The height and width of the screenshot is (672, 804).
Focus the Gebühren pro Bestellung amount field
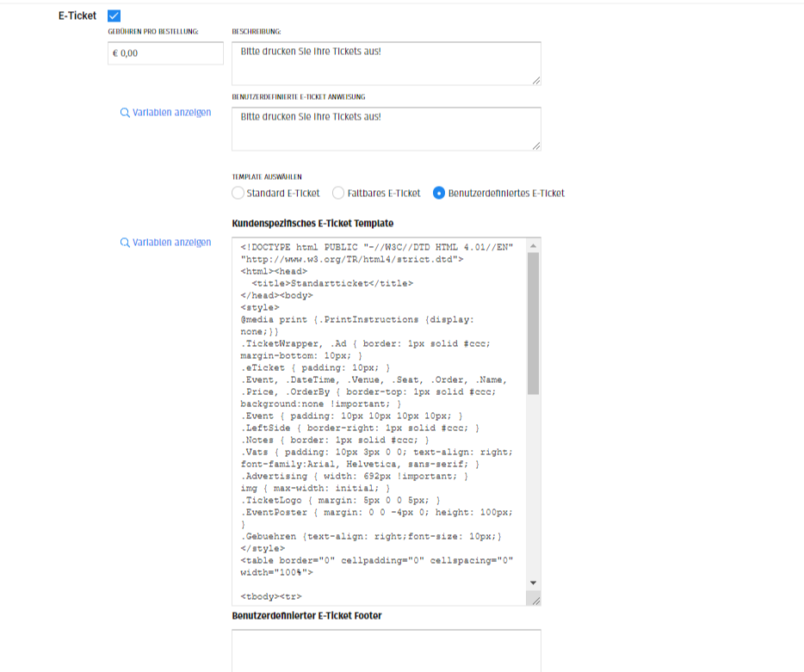coord(165,53)
